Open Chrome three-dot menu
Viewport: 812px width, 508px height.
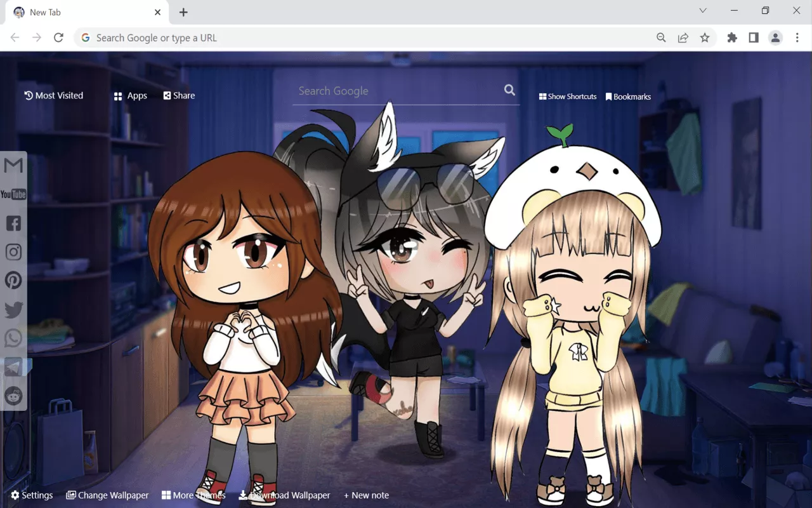coord(797,38)
